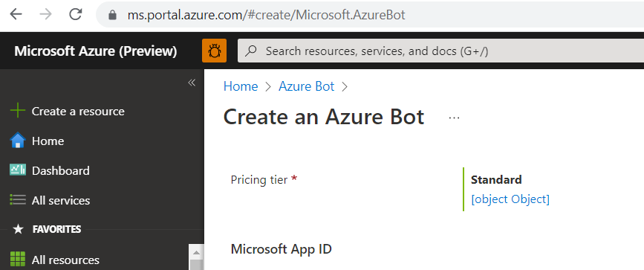Go back with the browser back arrow
This screenshot has width=644, height=270.
(16, 14)
